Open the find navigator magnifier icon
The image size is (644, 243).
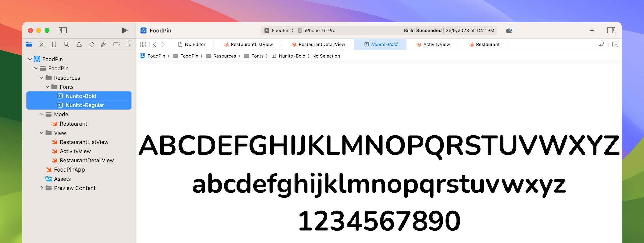[66, 44]
